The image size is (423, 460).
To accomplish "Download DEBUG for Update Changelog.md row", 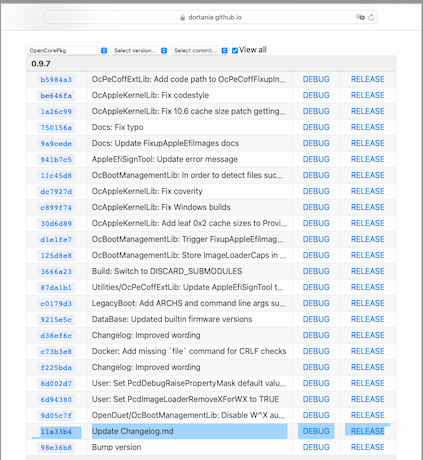I will [316, 431].
